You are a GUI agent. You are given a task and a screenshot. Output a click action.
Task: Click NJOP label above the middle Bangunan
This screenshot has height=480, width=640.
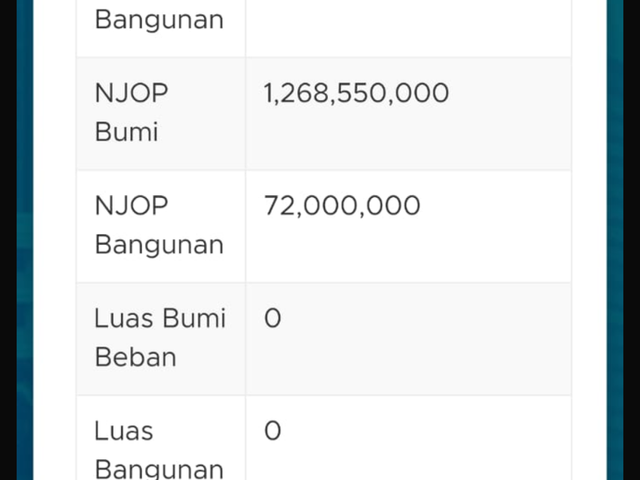tap(131, 205)
